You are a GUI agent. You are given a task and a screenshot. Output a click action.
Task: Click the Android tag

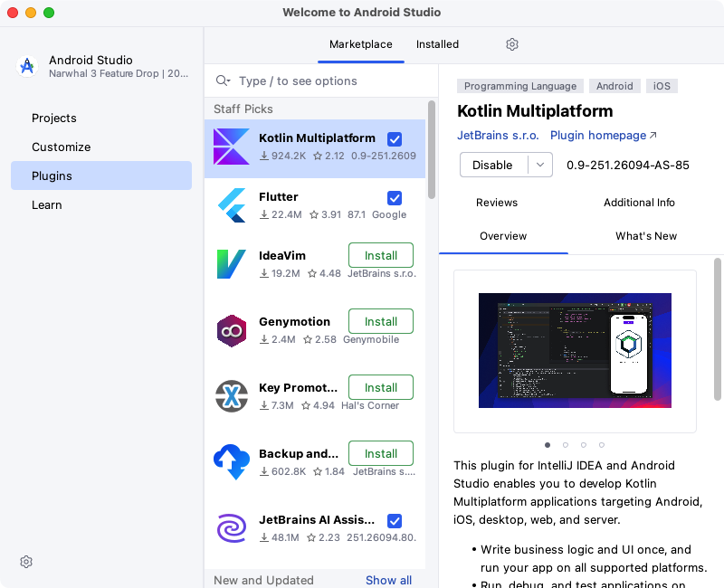click(614, 86)
